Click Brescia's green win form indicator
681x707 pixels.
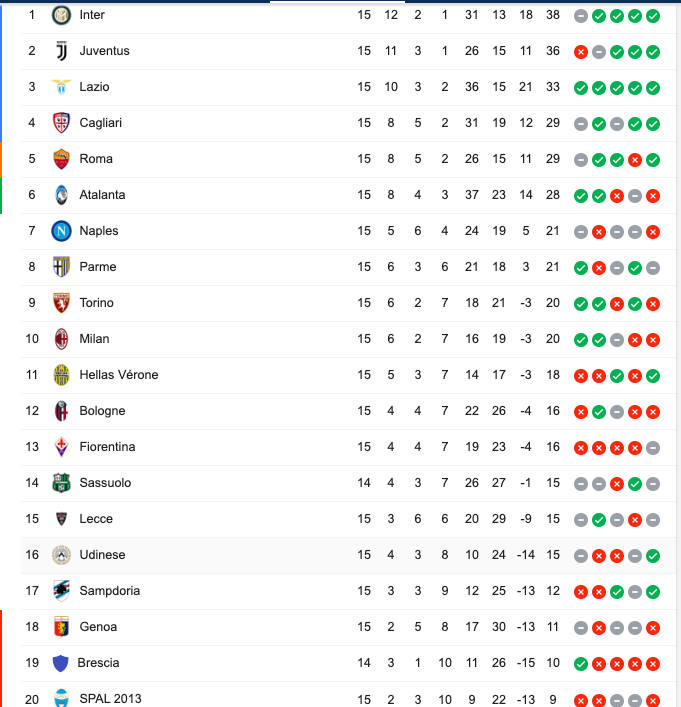(581, 664)
